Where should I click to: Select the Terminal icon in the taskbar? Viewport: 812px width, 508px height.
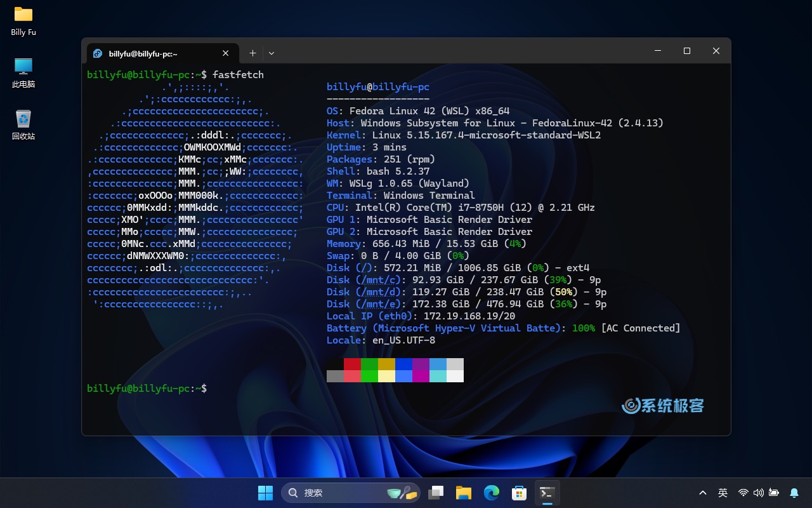tap(547, 493)
